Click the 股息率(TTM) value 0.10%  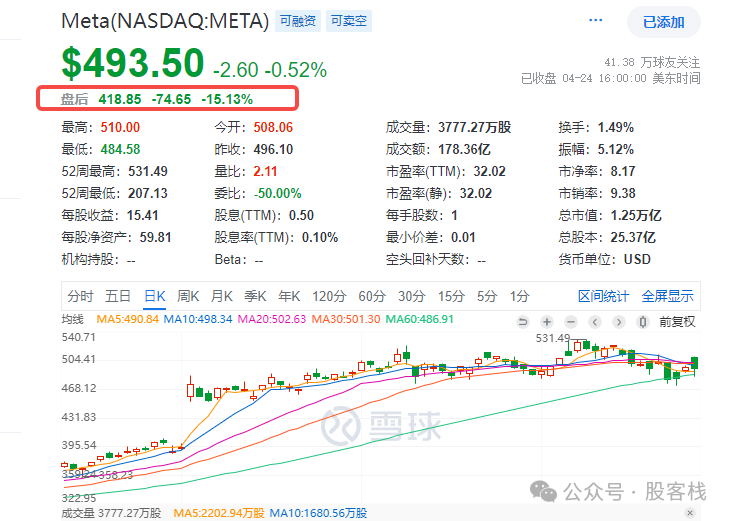coord(320,237)
